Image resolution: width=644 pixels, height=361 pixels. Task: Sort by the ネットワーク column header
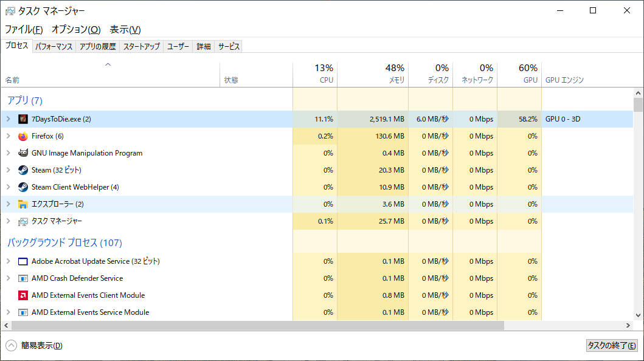point(475,75)
